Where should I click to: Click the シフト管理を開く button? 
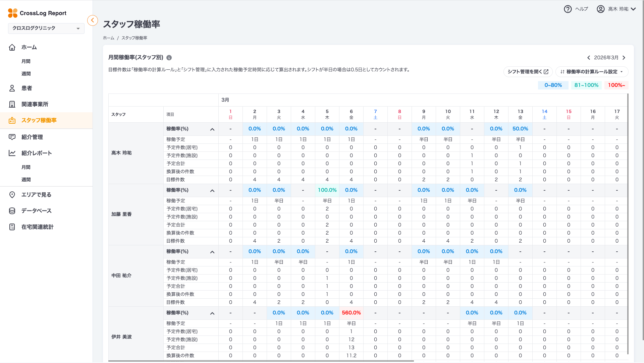point(528,71)
